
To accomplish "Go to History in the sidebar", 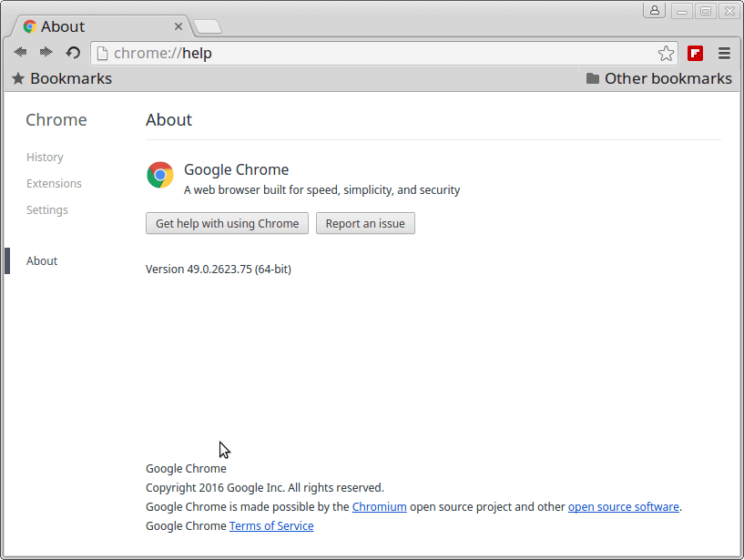I will pyautogui.click(x=45, y=158).
